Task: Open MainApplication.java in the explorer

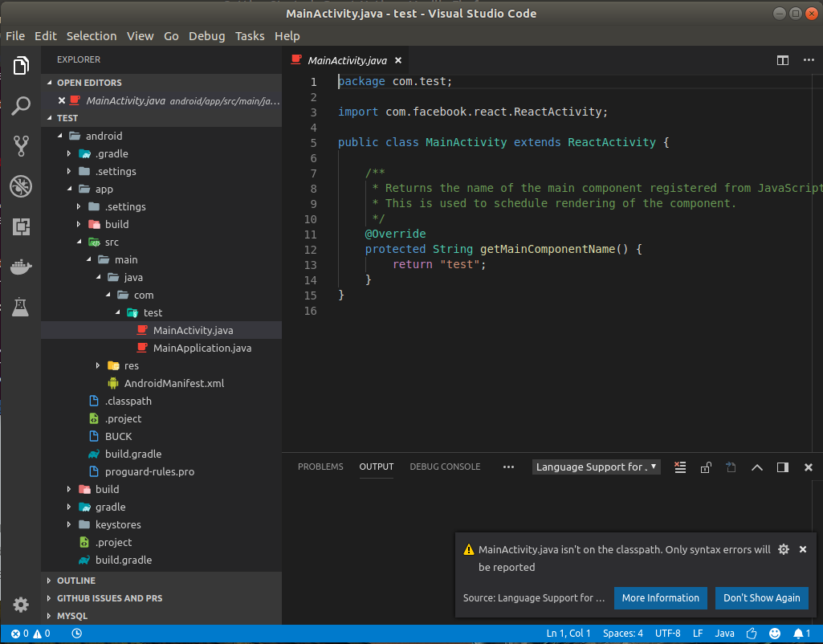Action: [202, 348]
